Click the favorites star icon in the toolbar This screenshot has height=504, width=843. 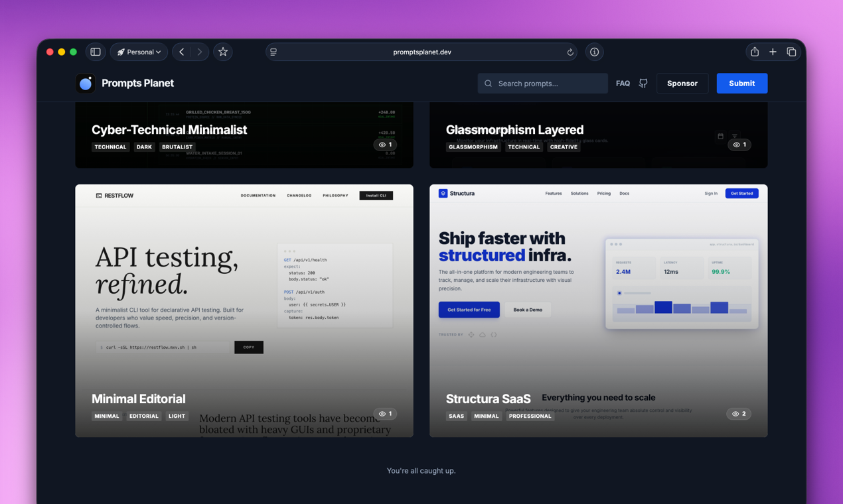[x=223, y=51]
